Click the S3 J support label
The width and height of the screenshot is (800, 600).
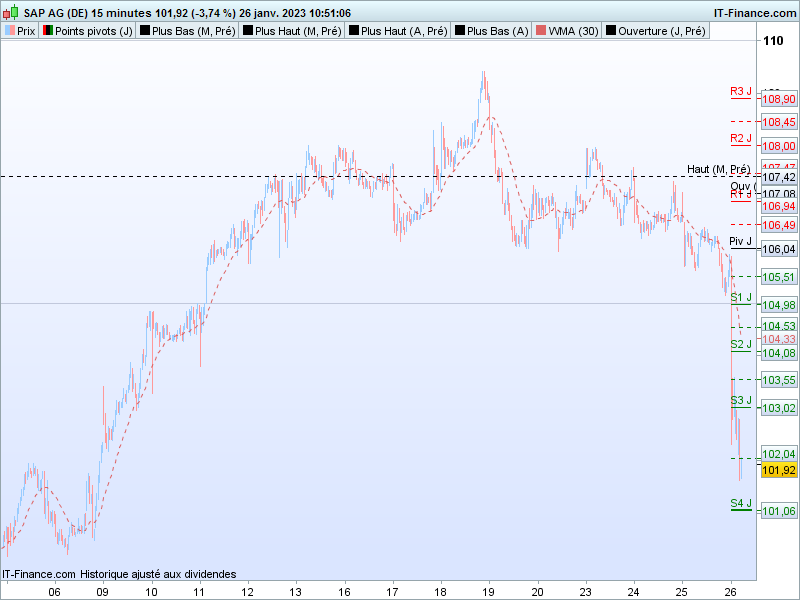[x=741, y=400]
